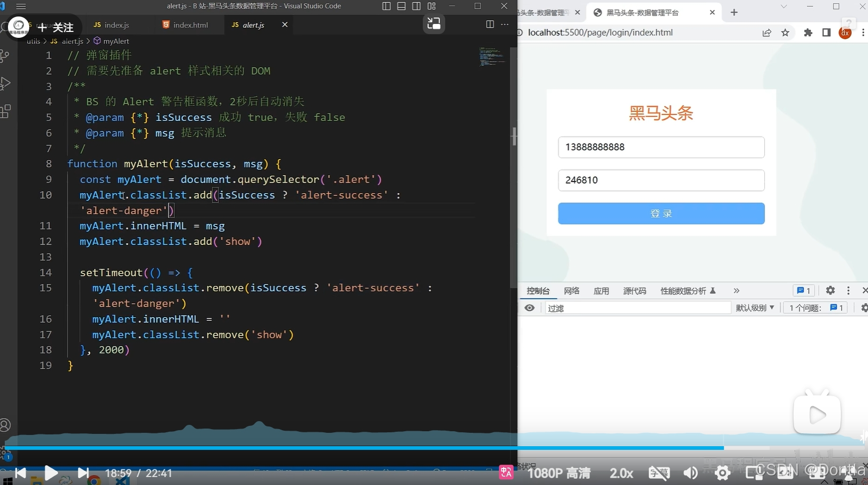The image size is (868, 485).
Task: Split the editor to the right
Action: coord(490,24)
